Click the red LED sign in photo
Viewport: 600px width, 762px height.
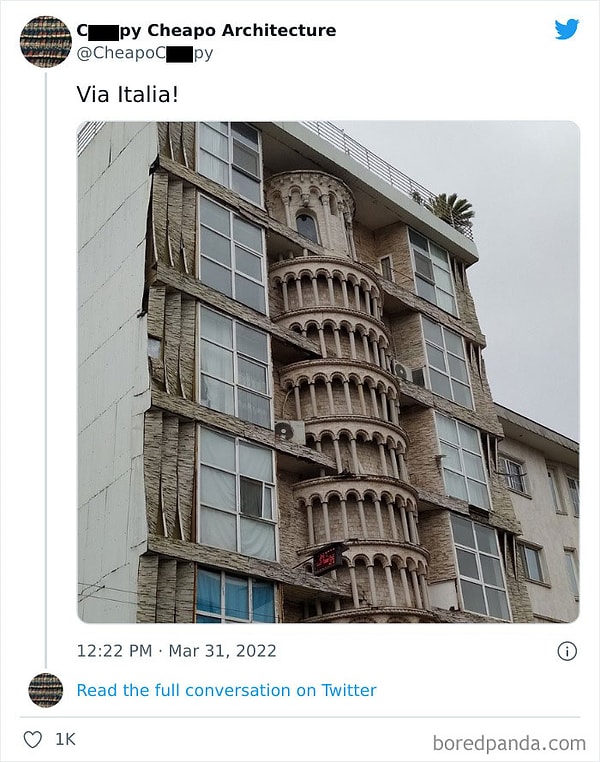pos(327,558)
